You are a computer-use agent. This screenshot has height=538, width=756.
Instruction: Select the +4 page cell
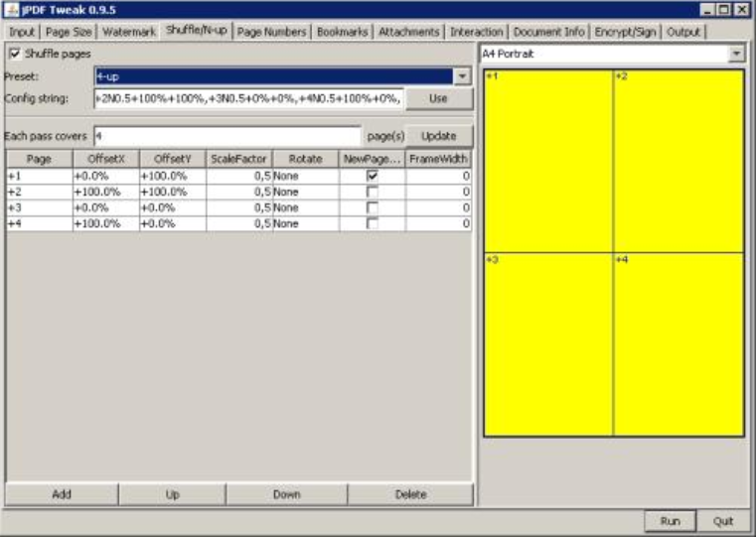[x=39, y=223]
